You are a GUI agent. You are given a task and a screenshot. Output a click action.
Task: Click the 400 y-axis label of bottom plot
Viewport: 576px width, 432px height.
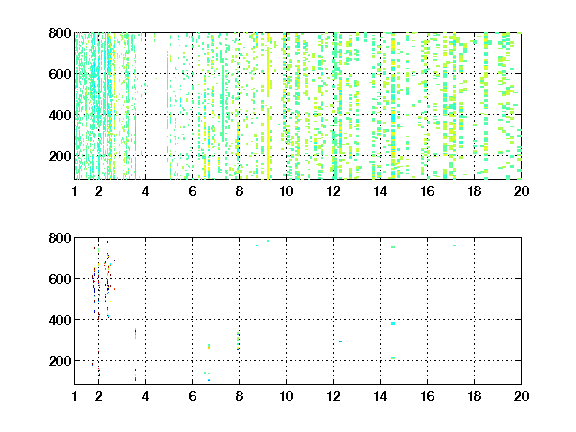[x=60, y=320]
